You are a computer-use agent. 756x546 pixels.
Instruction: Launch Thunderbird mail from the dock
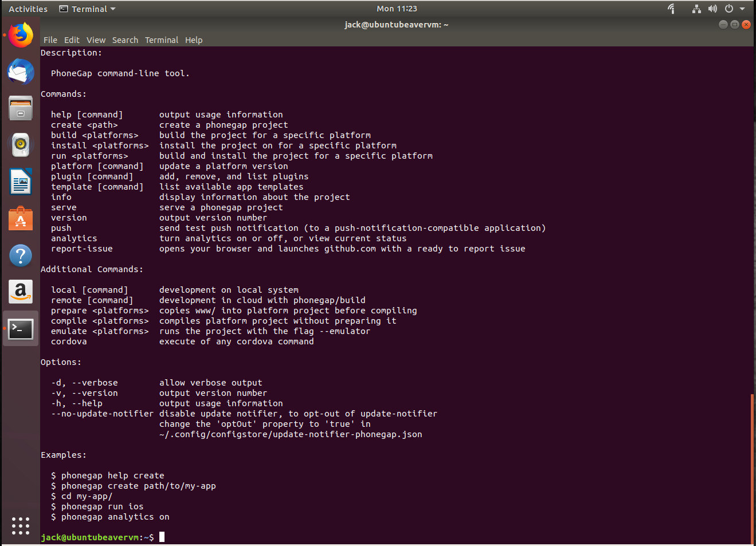21,72
